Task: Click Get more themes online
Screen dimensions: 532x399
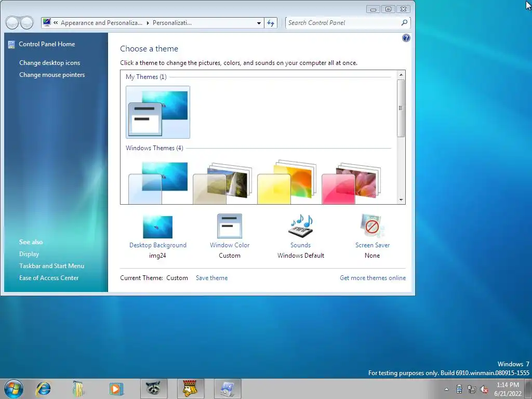Action: (x=373, y=278)
